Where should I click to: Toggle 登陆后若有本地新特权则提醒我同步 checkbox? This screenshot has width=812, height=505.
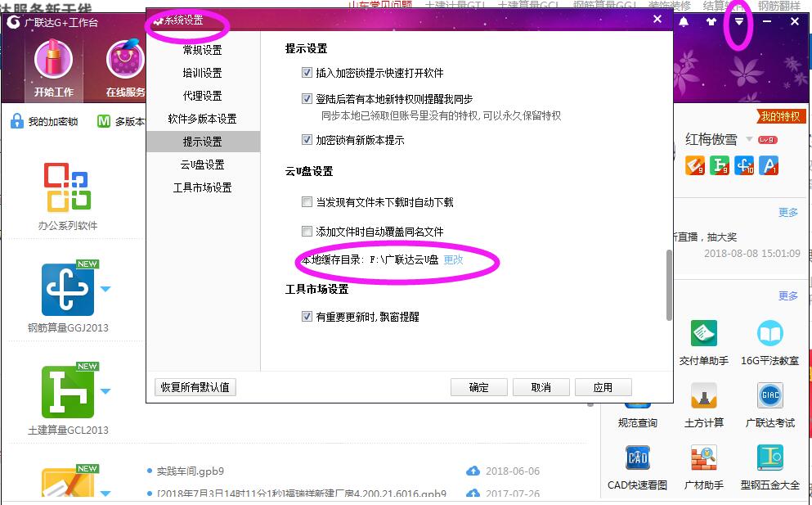[307, 98]
